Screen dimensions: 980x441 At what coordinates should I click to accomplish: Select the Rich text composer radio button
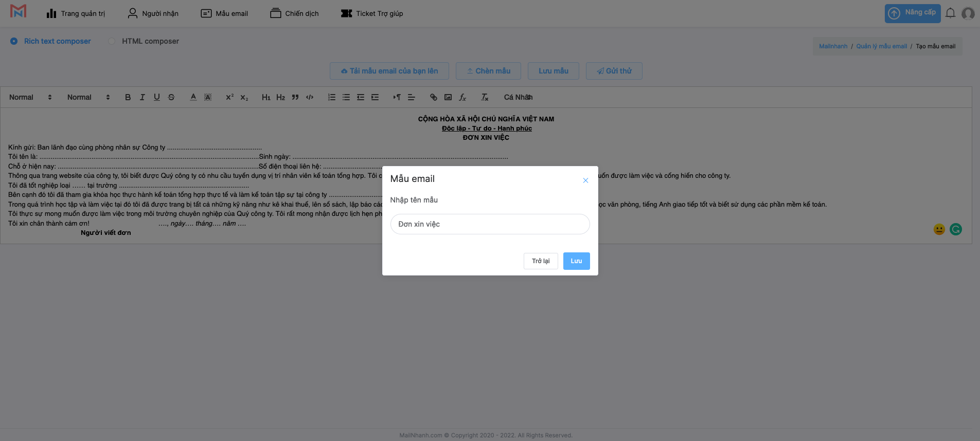click(14, 41)
